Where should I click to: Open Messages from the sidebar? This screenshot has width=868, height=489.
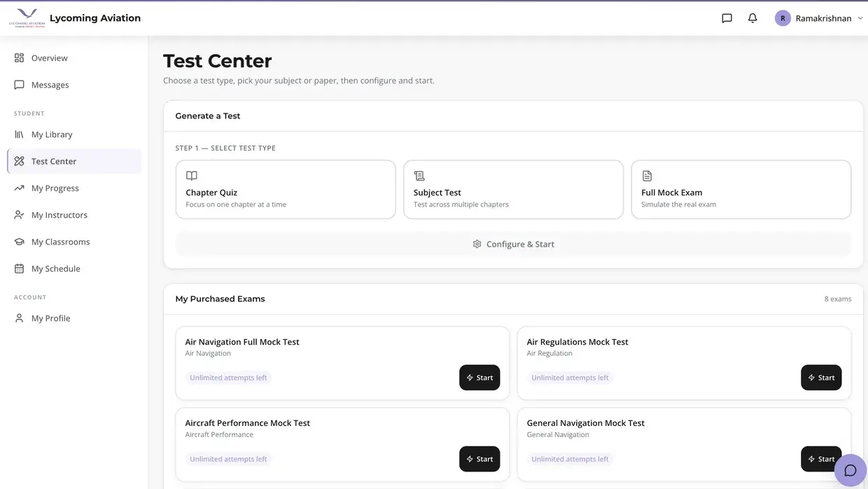[x=74, y=85]
